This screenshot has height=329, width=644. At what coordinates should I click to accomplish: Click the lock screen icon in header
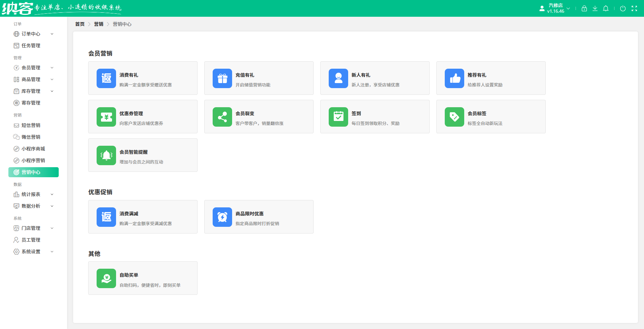[584, 8]
